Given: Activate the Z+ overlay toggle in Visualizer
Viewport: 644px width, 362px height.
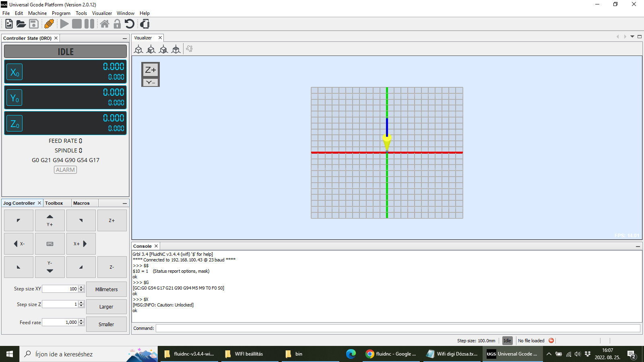Looking at the screenshot, I should coord(150,70).
